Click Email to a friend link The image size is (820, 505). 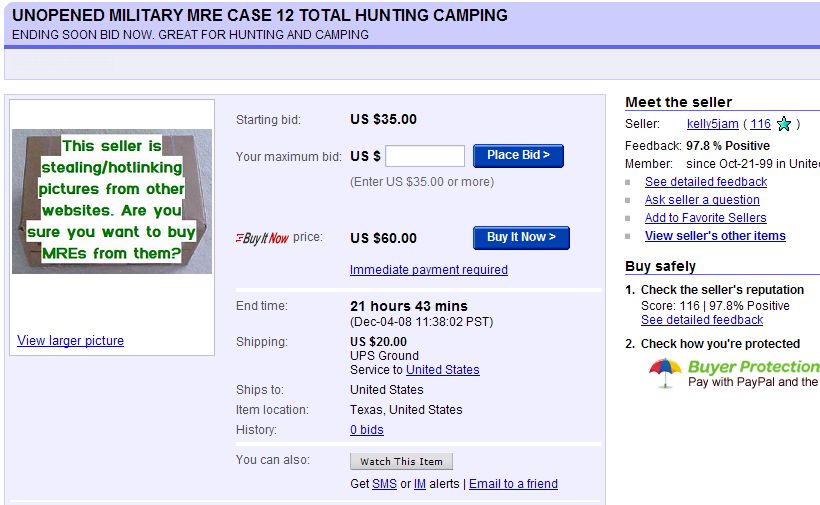pos(513,484)
